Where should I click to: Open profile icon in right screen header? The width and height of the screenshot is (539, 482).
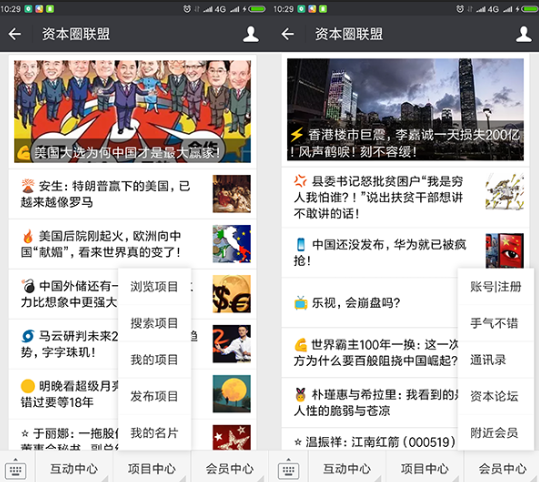pyautogui.click(x=524, y=34)
